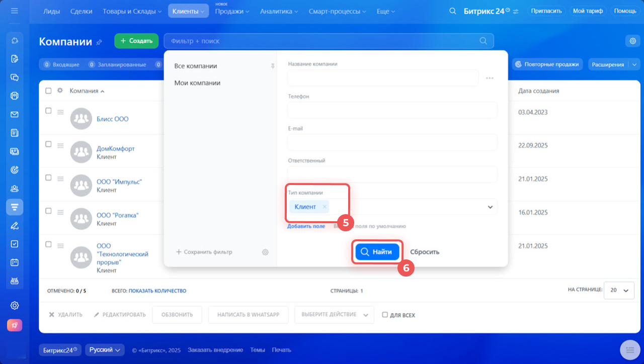
Task: Enable the Для всех checkbox
Action: click(385, 315)
